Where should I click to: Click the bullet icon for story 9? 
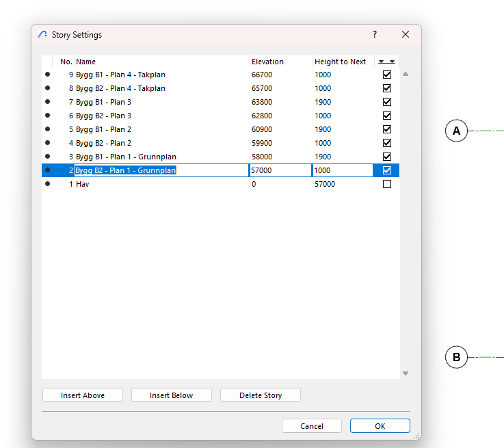47,75
